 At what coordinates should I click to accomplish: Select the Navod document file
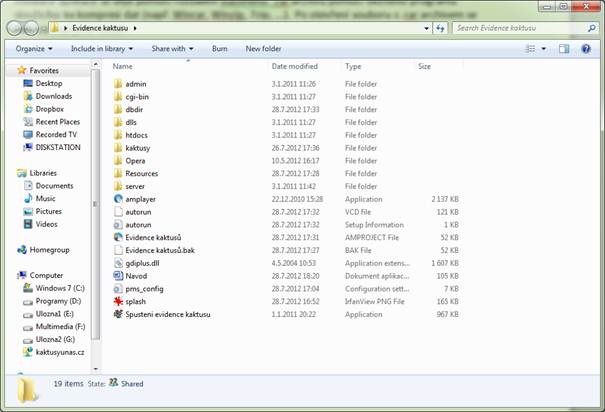[136, 275]
